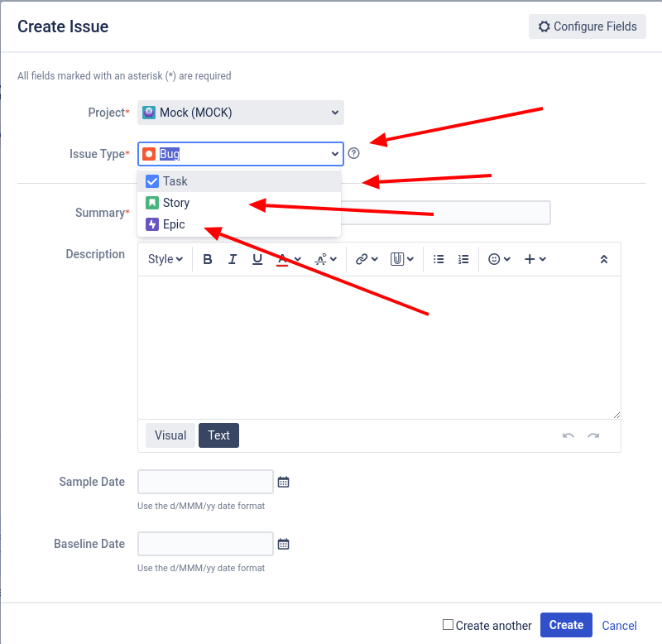
Task: Open the Style dropdown in editor toolbar
Action: coord(165,259)
